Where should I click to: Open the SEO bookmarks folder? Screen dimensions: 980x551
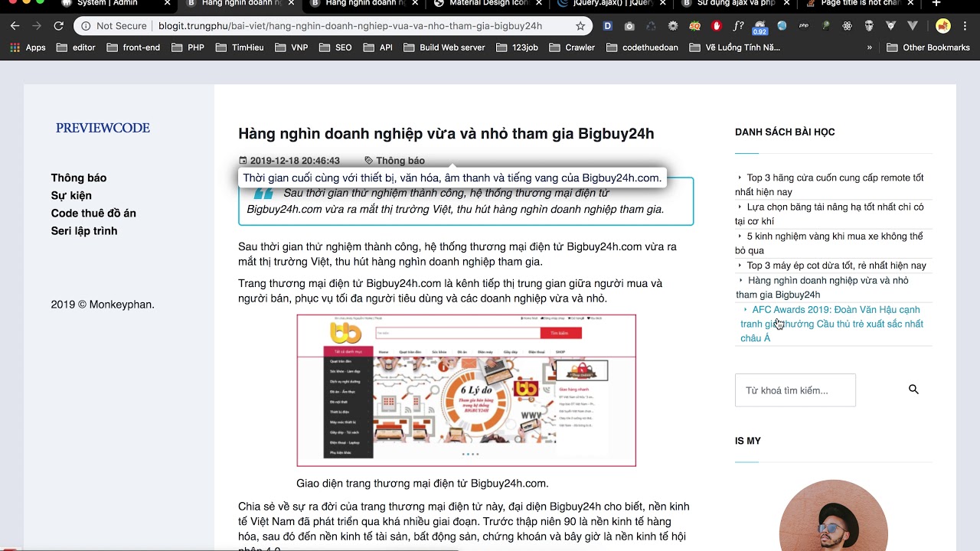pyautogui.click(x=335, y=47)
